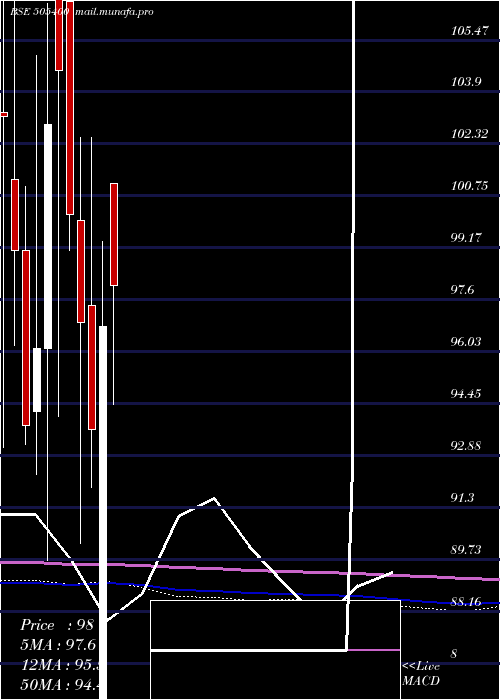Click the 91.3 price axis label
The width and height of the screenshot is (500, 700).
coord(463,498)
